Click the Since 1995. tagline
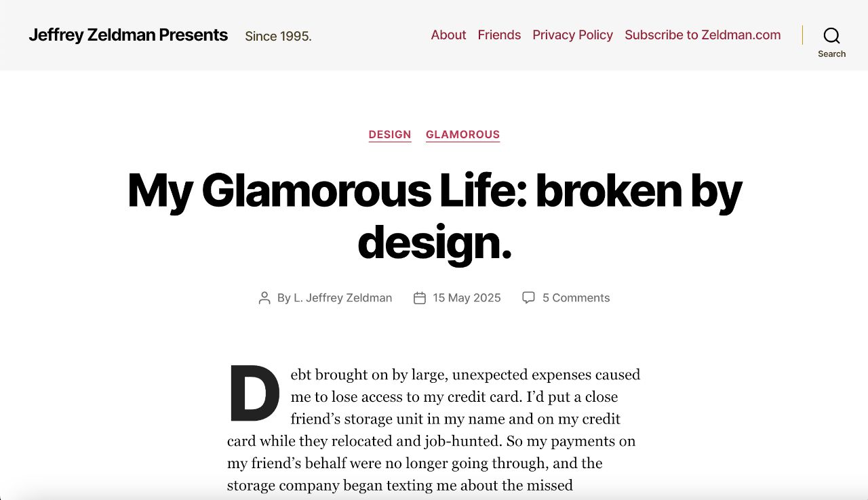This screenshot has width=868, height=500. pyautogui.click(x=278, y=37)
